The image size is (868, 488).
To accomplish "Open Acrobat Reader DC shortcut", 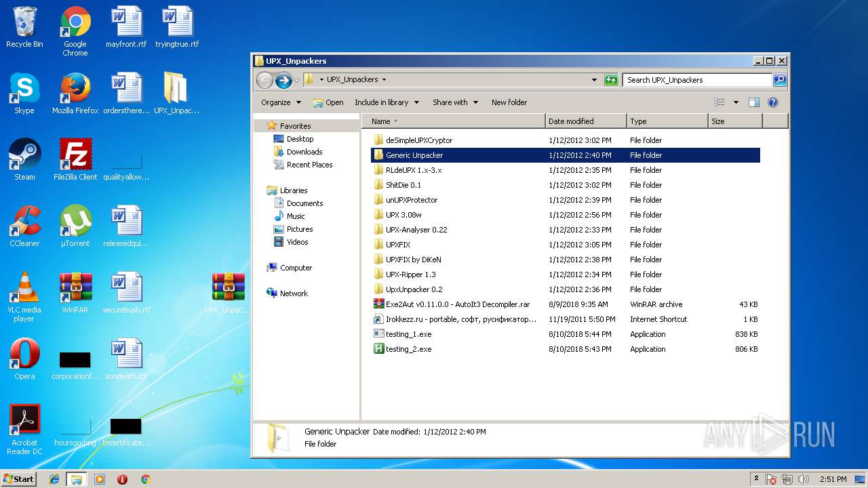I will 24,430.
